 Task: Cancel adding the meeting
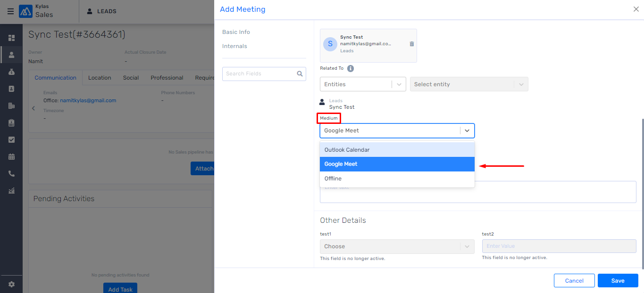(574, 281)
